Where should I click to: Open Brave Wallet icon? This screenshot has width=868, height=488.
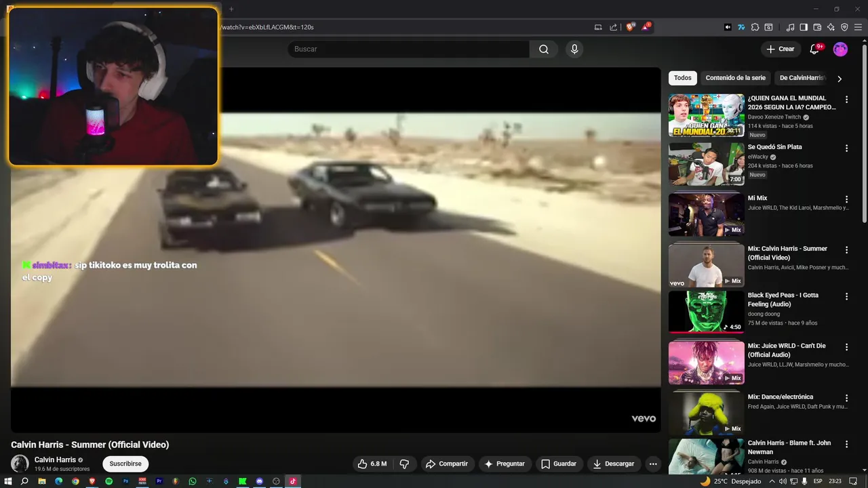(817, 27)
